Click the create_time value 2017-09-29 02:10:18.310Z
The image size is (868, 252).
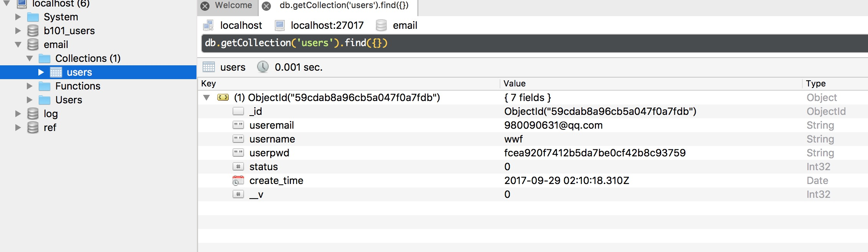pyautogui.click(x=567, y=181)
